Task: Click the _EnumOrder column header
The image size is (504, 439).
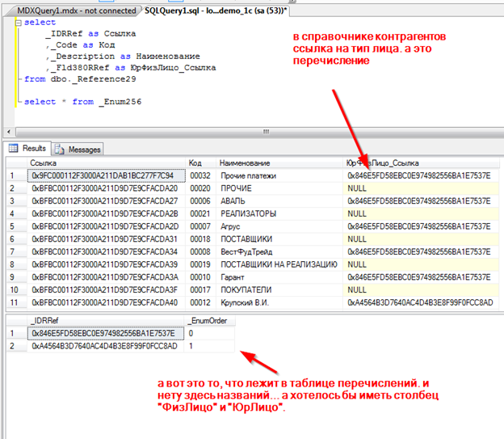Action: (x=209, y=321)
